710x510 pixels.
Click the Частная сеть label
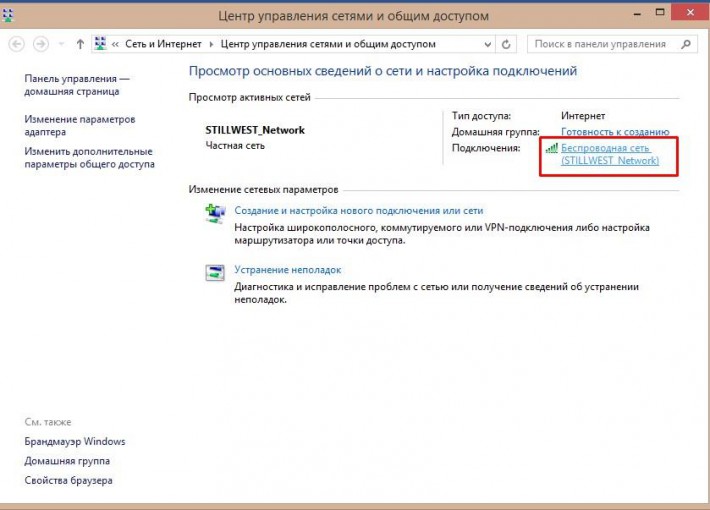235,146
